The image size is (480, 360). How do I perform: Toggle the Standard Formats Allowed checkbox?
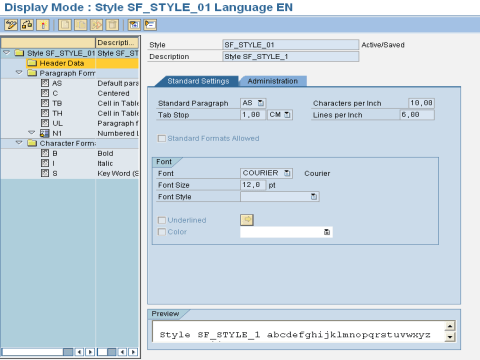[x=162, y=138]
